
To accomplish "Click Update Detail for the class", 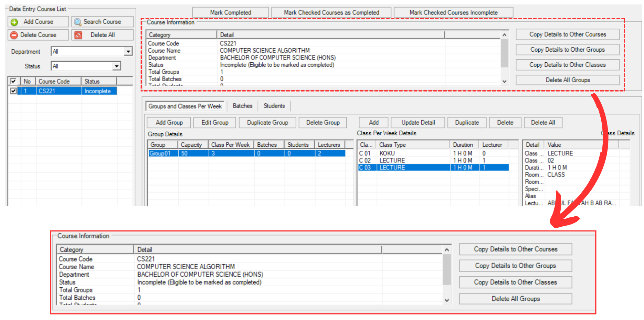I will [418, 123].
